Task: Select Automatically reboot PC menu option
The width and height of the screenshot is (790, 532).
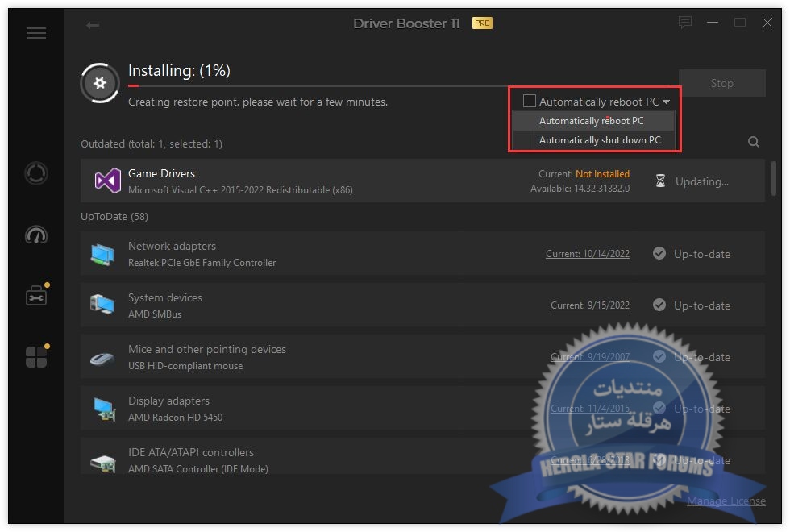Action: pyautogui.click(x=593, y=121)
